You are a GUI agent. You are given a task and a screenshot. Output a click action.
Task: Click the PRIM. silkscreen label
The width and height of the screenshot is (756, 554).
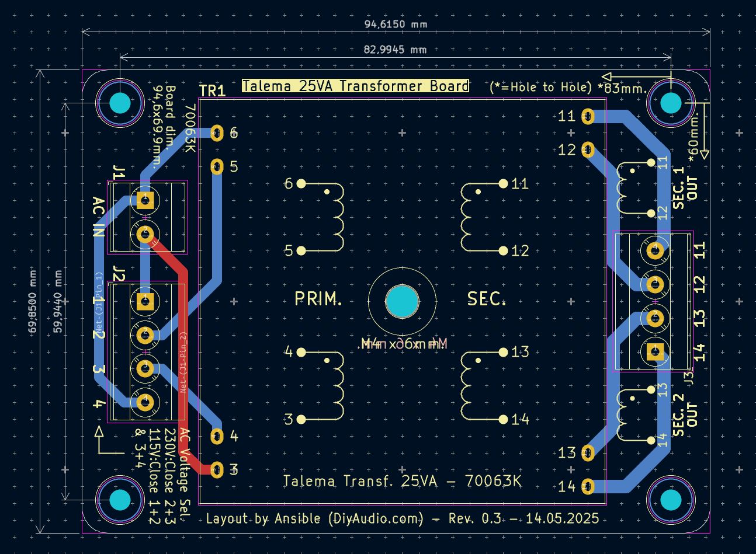318,299
